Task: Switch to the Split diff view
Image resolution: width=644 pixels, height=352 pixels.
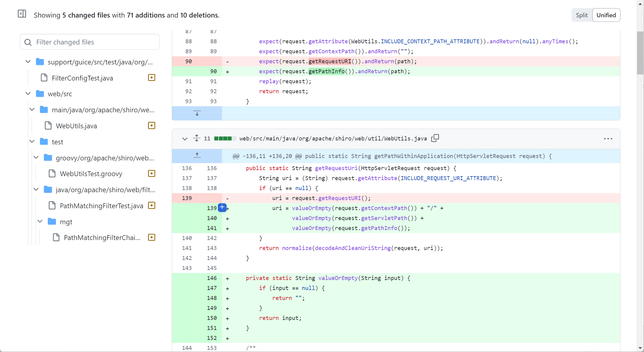Action: [581, 15]
